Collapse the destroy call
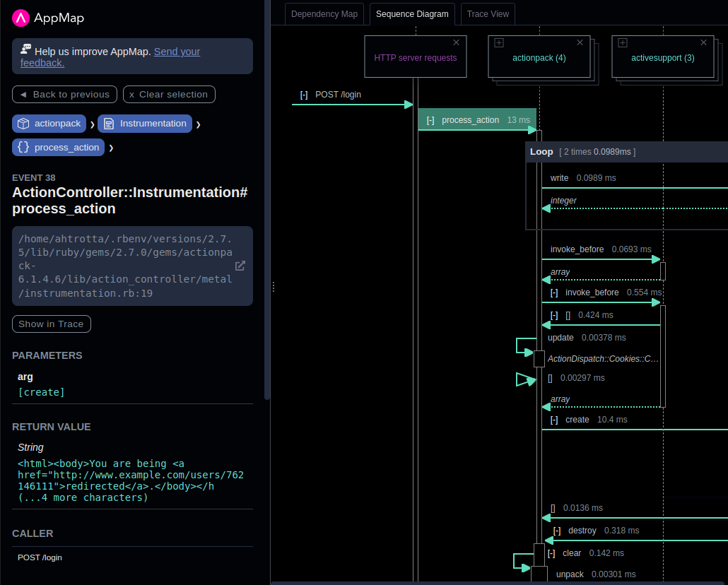 [x=557, y=531]
